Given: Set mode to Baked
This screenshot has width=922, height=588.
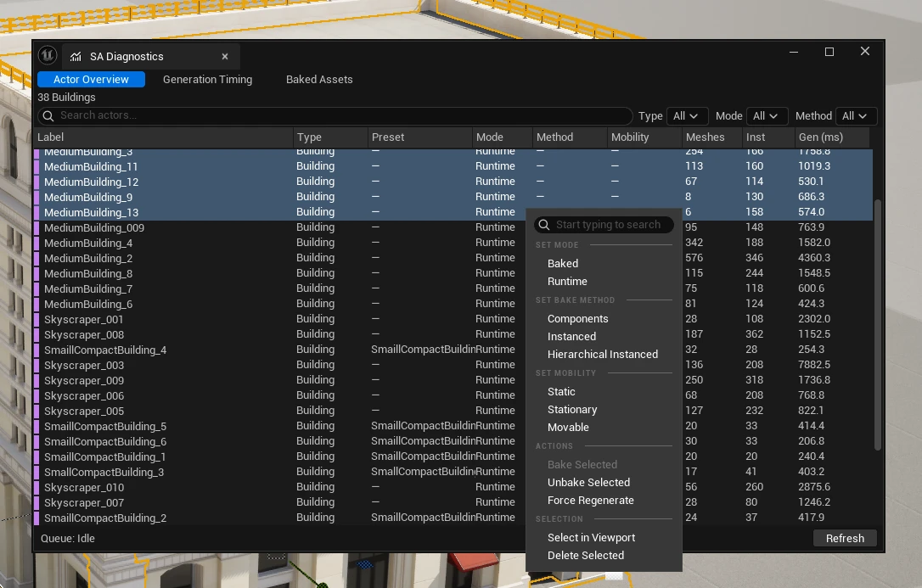Looking at the screenshot, I should [604, 264].
